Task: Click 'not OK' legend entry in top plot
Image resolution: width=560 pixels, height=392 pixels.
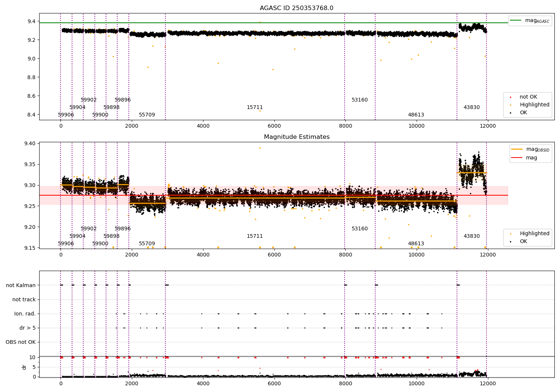Action: [528, 97]
